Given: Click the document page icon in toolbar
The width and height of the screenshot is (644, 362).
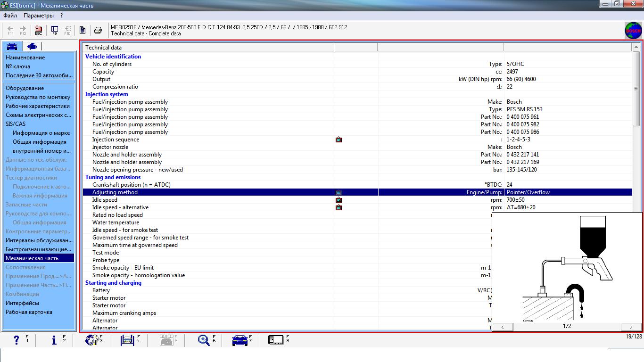Looking at the screenshot, I should 83,31.
